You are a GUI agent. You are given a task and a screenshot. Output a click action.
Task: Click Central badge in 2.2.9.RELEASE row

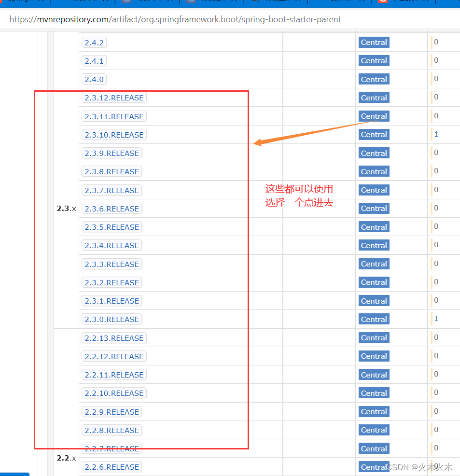click(374, 411)
